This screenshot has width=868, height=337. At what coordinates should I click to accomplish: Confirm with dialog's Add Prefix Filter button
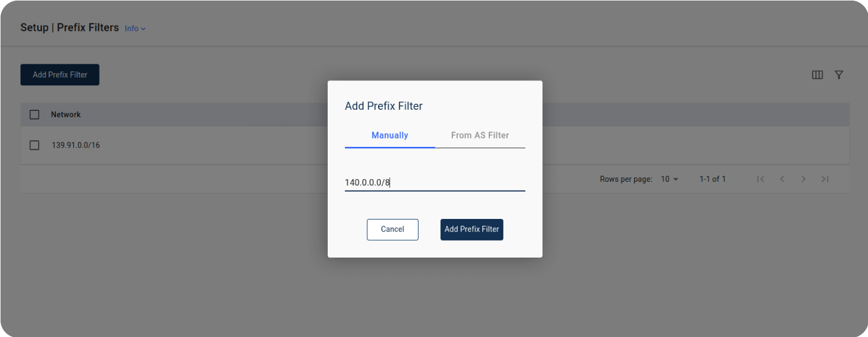472,229
